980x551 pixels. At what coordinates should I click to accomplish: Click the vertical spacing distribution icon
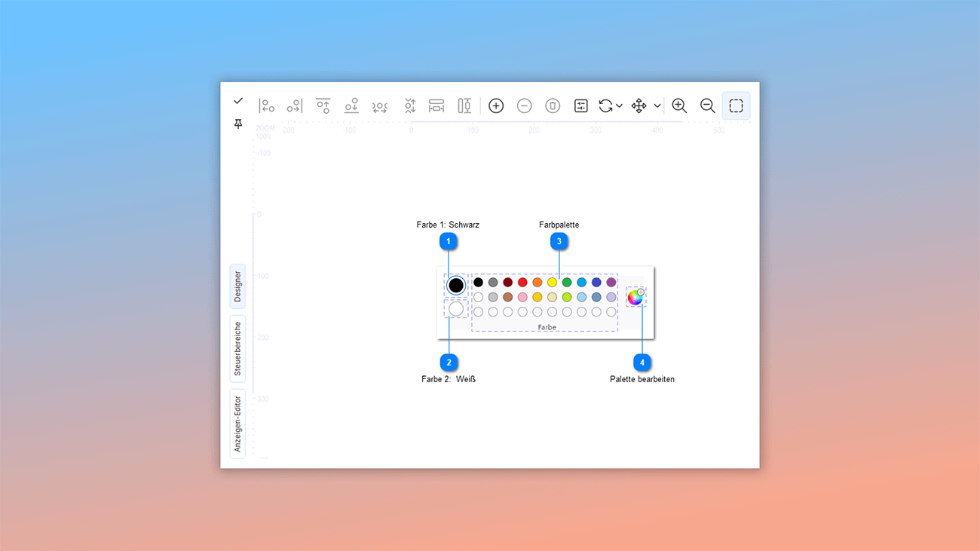(409, 106)
